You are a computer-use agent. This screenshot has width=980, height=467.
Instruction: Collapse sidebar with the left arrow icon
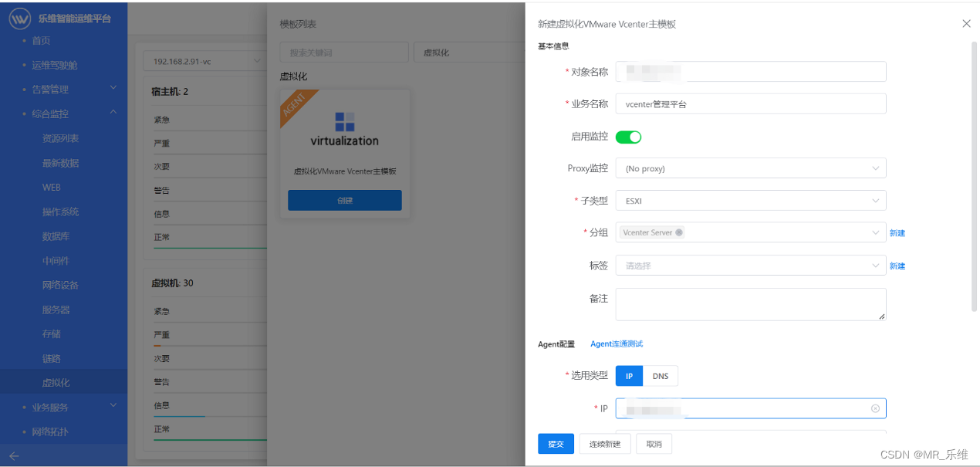(x=14, y=455)
